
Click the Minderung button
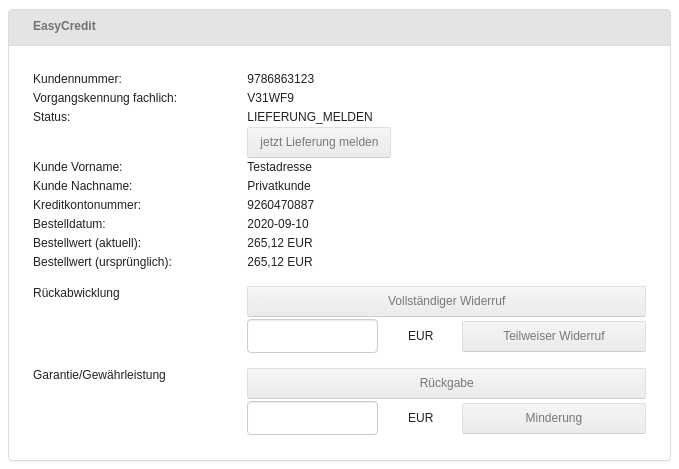pyautogui.click(x=553, y=418)
